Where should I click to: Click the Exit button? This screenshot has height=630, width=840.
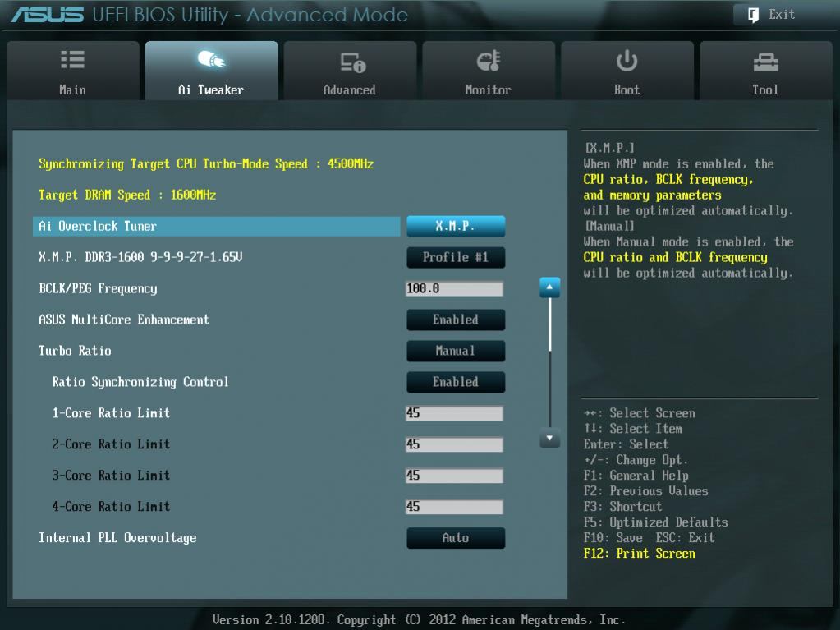pos(783,15)
